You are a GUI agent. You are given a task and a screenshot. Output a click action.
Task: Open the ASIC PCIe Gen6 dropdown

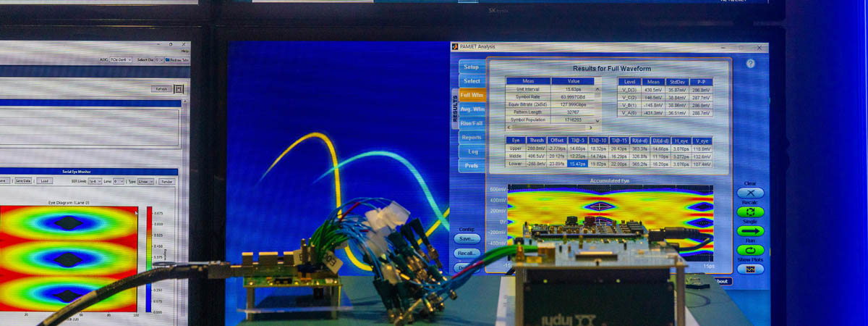(120, 59)
